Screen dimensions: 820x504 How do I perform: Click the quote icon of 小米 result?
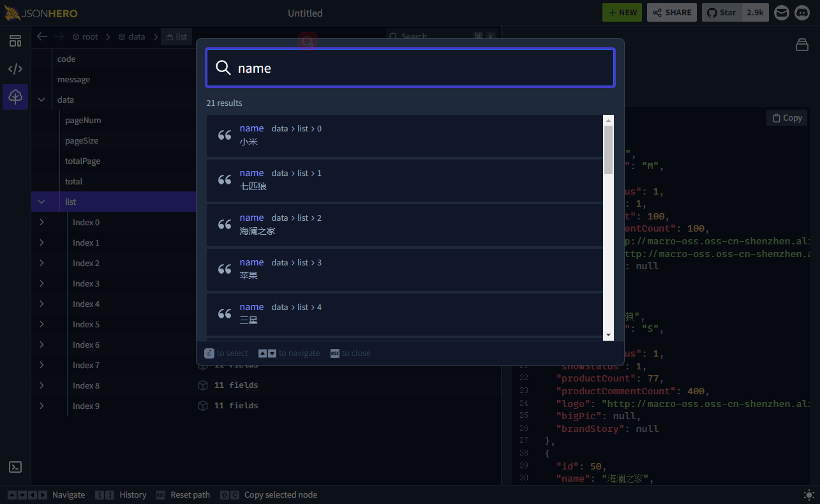pyautogui.click(x=225, y=135)
